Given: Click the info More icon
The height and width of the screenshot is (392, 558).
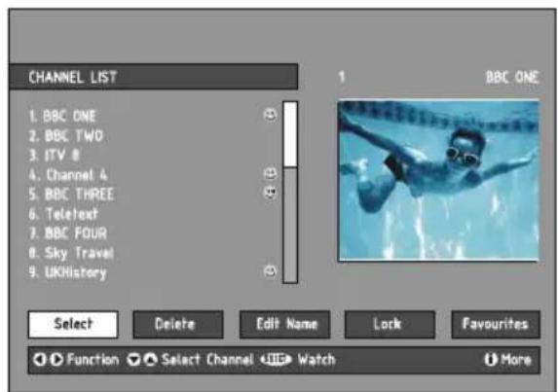Looking at the screenshot, I should [491, 360].
